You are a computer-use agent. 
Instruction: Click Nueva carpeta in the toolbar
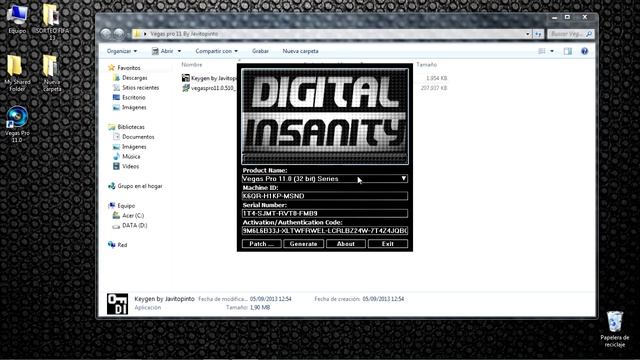[x=300, y=51]
